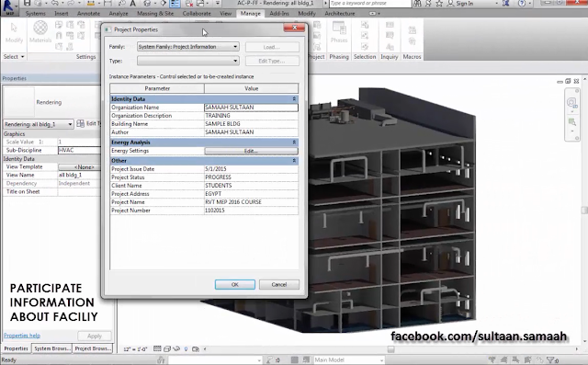
Task: Switch to the Annotate ribbon tab
Action: pos(88,14)
